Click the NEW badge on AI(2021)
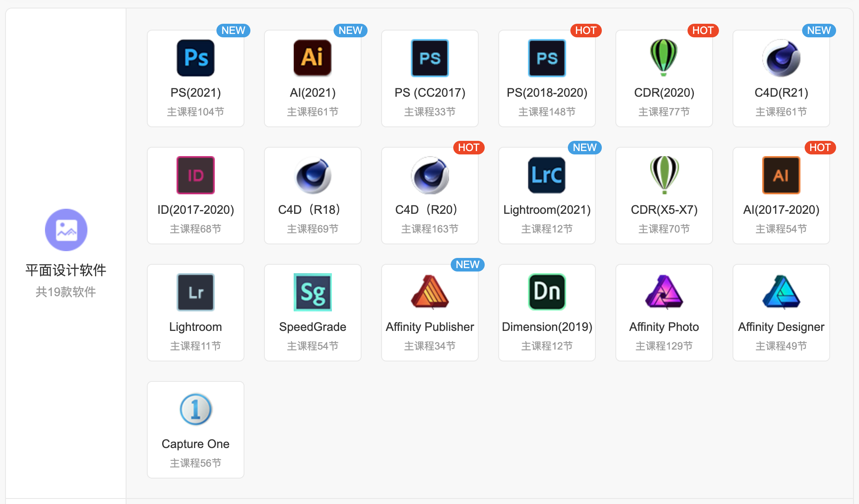Screen dimensions: 859x504 pos(351,31)
